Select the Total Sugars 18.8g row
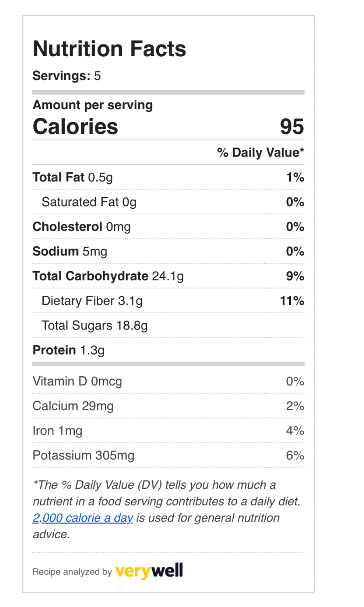This screenshot has height=607, width=364. [168, 325]
